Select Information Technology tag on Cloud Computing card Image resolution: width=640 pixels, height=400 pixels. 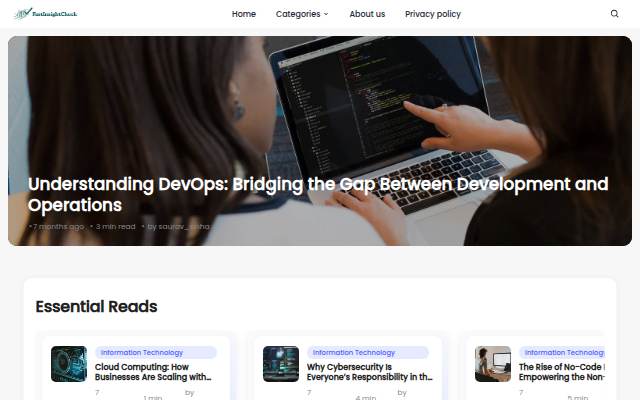(x=156, y=352)
